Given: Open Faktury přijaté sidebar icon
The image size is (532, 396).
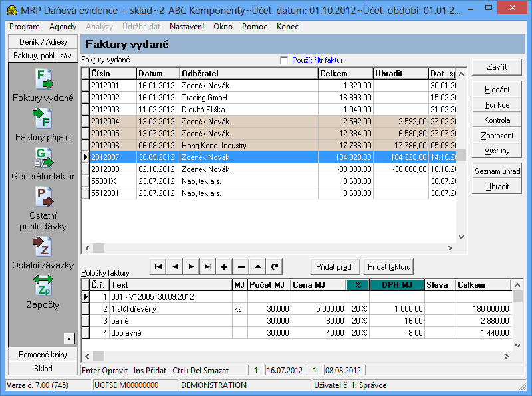Looking at the screenshot, I should click(43, 120).
